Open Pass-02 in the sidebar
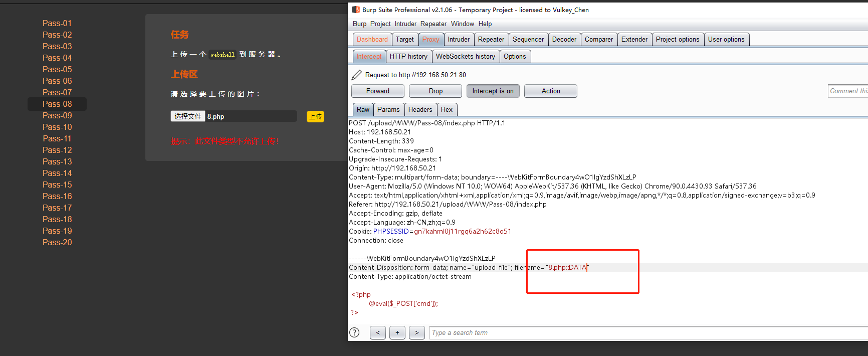 pyautogui.click(x=57, y=35)
